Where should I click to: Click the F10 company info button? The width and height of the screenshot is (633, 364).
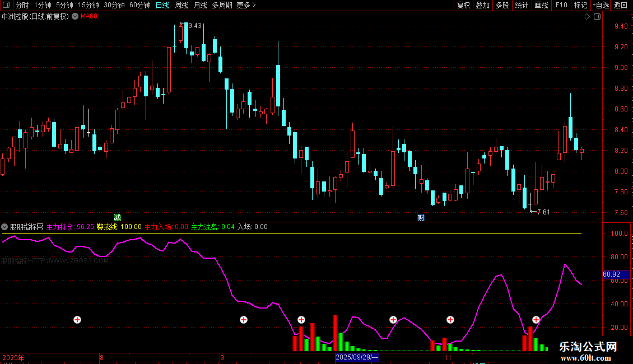coord(561,5)
